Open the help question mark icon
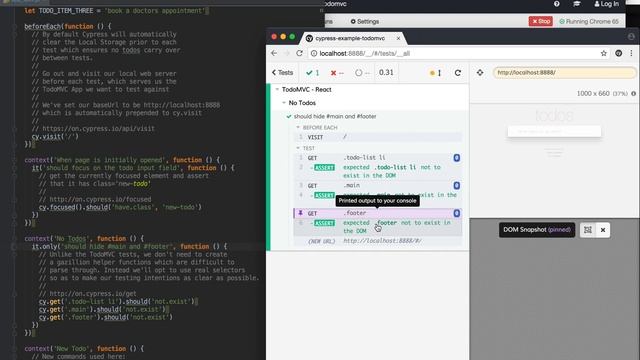The height and width of the screenshot is (360, 640). click(x=557, y=4)
